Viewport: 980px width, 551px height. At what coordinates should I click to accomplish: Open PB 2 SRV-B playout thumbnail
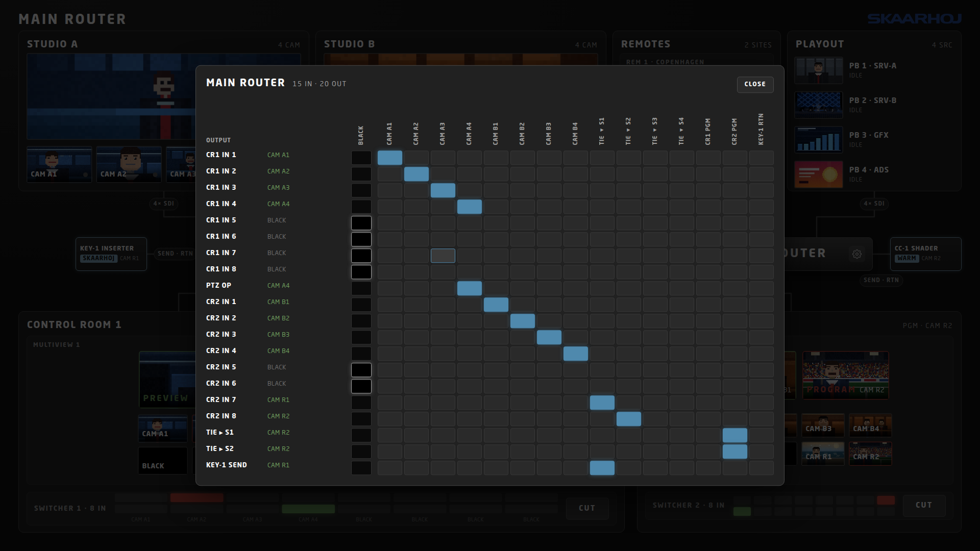[818, 105]
